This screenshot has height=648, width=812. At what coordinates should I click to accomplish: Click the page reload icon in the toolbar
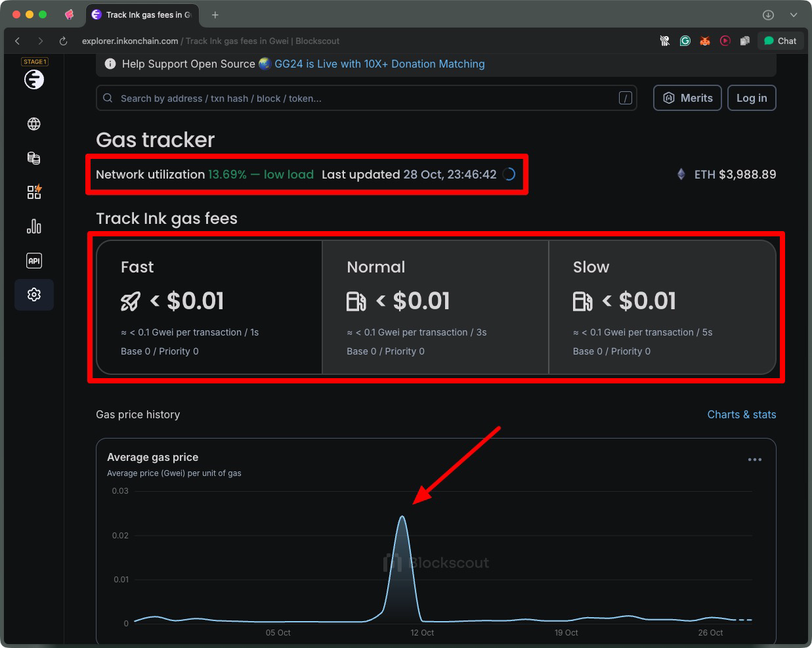click(62, 41)
